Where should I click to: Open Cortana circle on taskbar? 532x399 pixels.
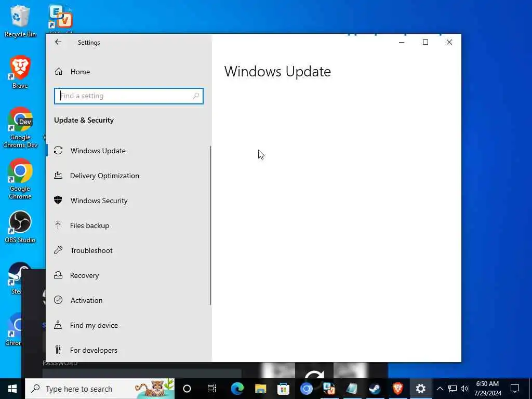[x=187, y=389]
